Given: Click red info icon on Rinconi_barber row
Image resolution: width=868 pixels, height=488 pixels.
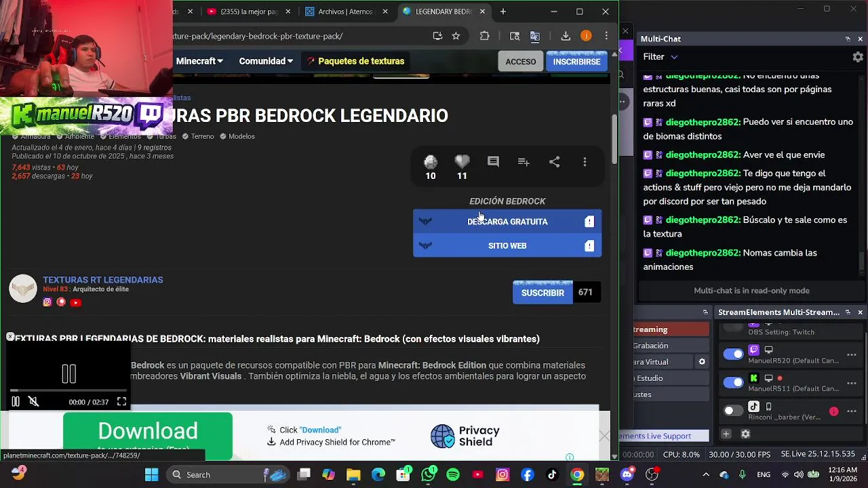Looking at the screenshot, I should pyautogui.click(x=833, y=411).
